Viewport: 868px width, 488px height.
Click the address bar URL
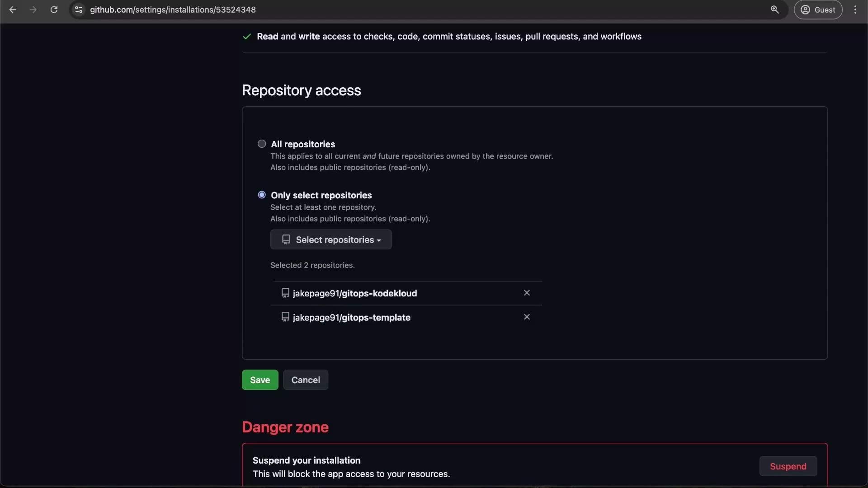click(x=173, y=9)
